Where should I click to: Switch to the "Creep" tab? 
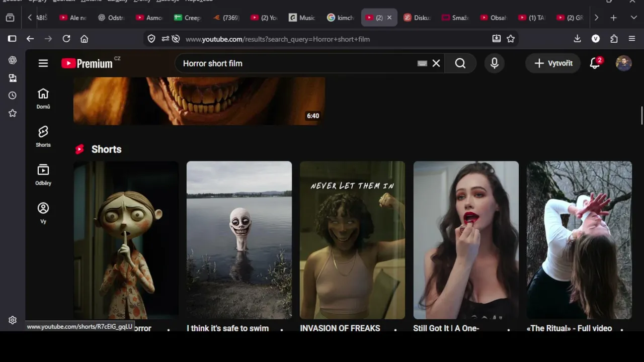click(x=188, y=18)
